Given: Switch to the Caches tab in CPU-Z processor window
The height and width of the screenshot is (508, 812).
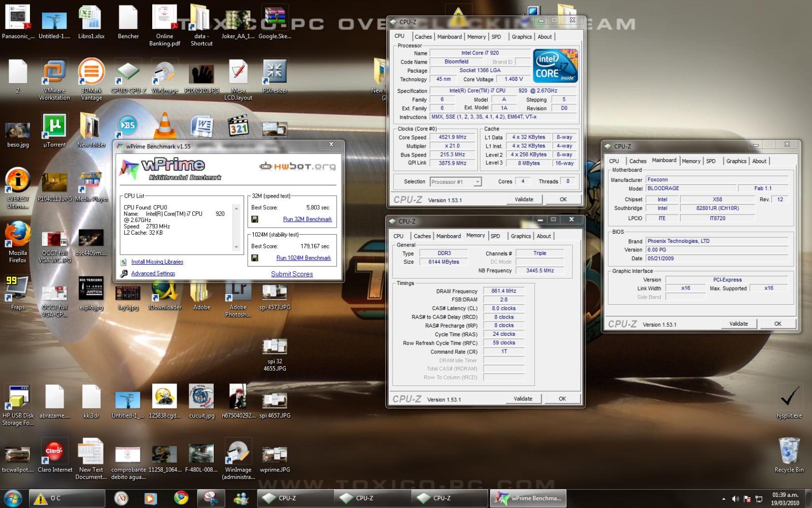Looking at the screenshot, I should pyautogui.click(x=423, y=37).
